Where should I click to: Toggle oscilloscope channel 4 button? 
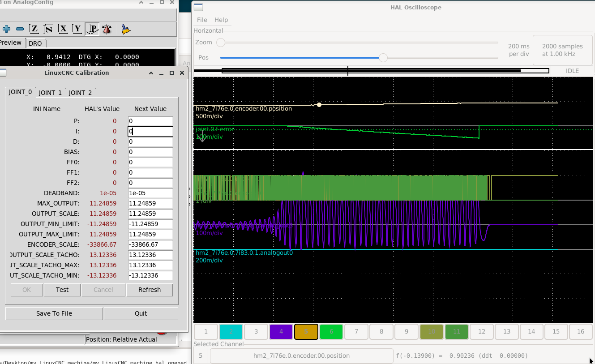click(x=281, y=332)
